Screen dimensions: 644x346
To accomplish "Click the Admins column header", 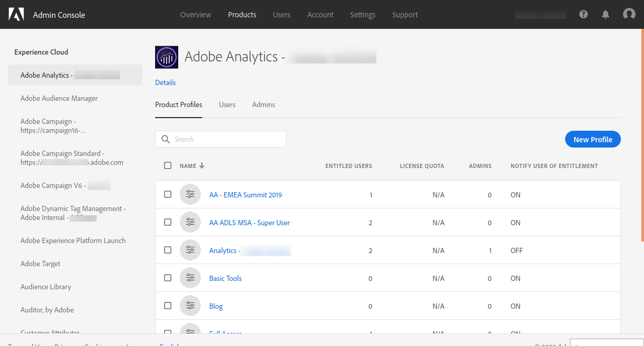I will tap(481, 166).
